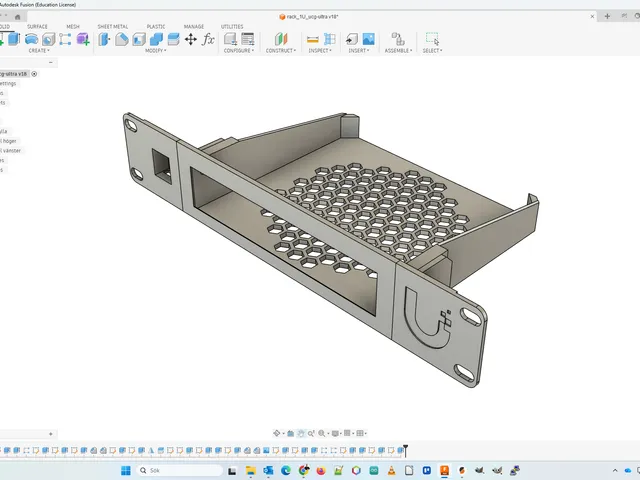This screenshot has width=640, height=480.
Task: Select the Measure tool icon
Action: [x=312, y=39]
